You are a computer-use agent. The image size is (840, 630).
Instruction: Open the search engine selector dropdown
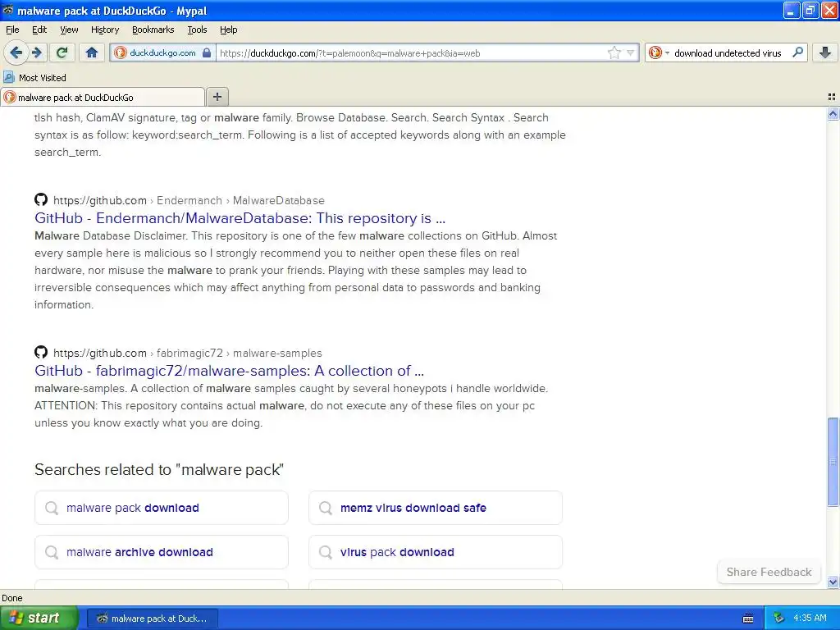[659, 53]
